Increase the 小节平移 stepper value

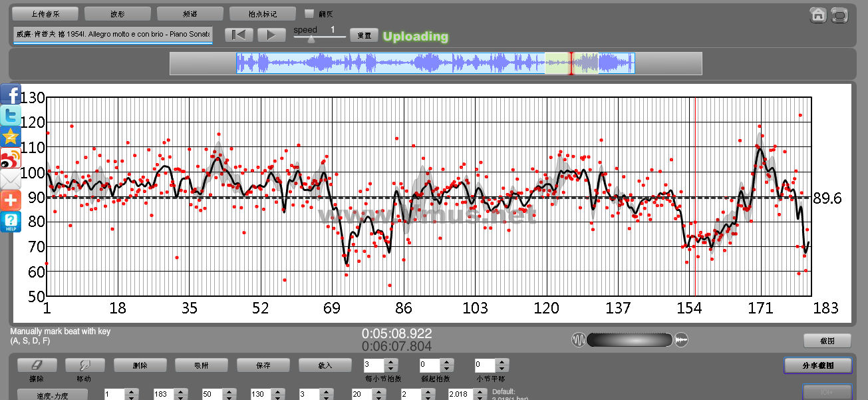(502, 362)
